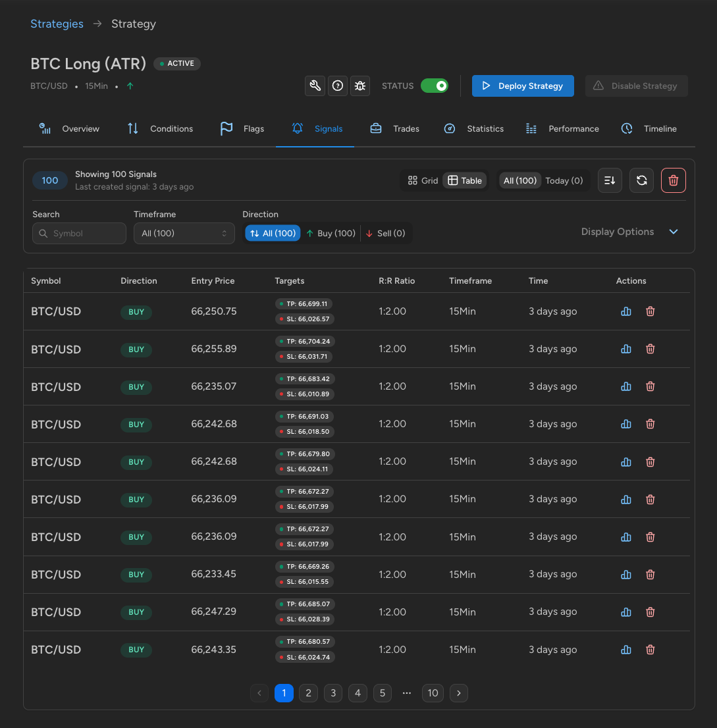Toggle the STATUS switch off
The height and width of the screenshot is (728, 717).
click(434, 86)
